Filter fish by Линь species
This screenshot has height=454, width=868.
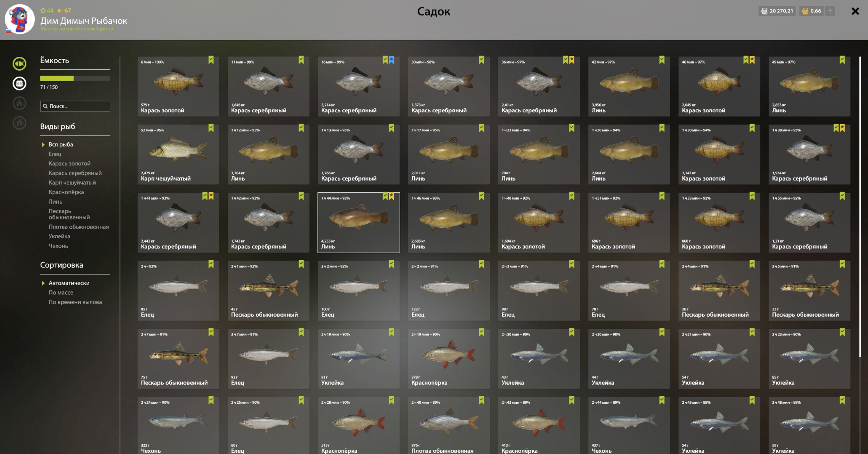(55, 202)
